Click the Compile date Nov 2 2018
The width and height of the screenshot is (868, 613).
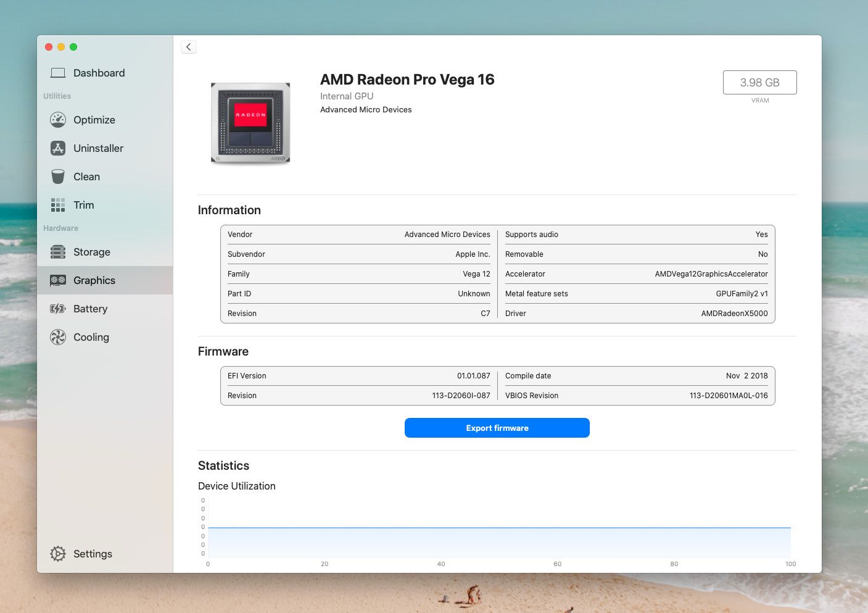[x=747, y=376]
